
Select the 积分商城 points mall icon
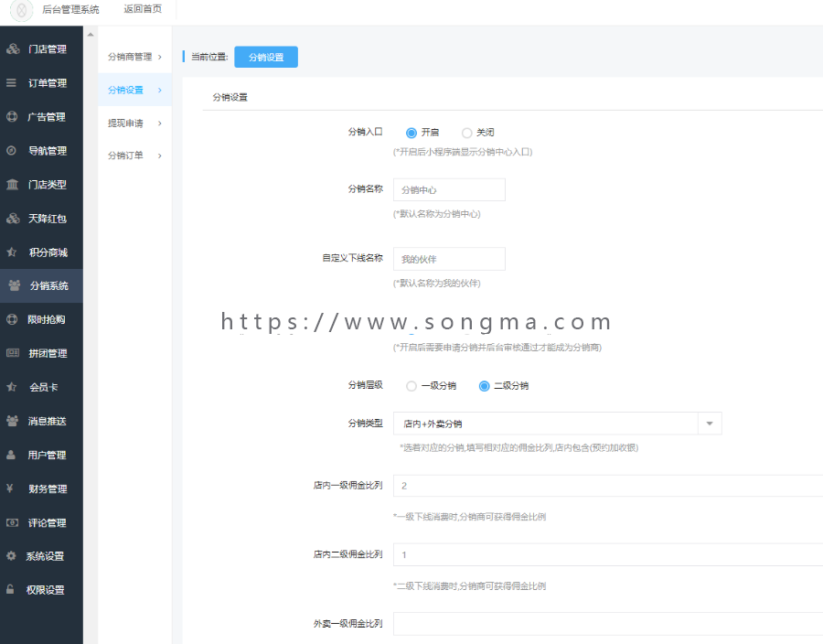click(x=11, y=251)
